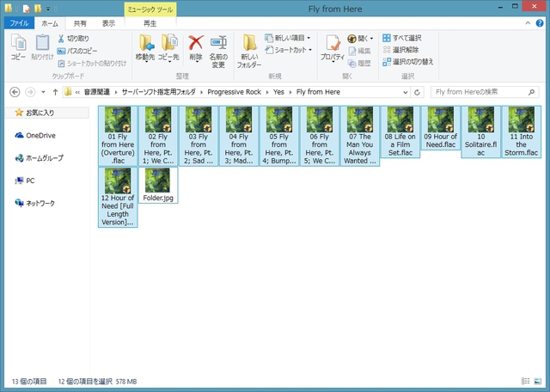Click the Back navigation arrow
This screenshot has height=392, width=550.
[15, 92]
